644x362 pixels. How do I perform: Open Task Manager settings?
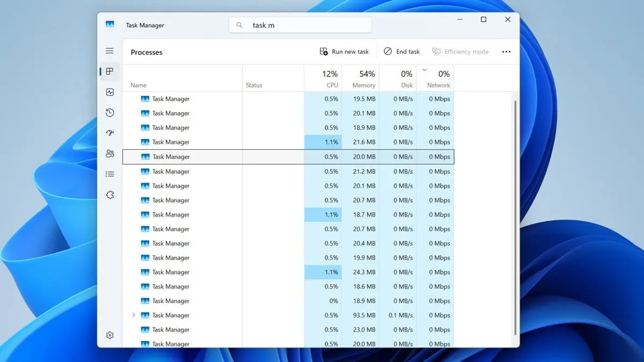pyautogui.click(x=109, y=335)
